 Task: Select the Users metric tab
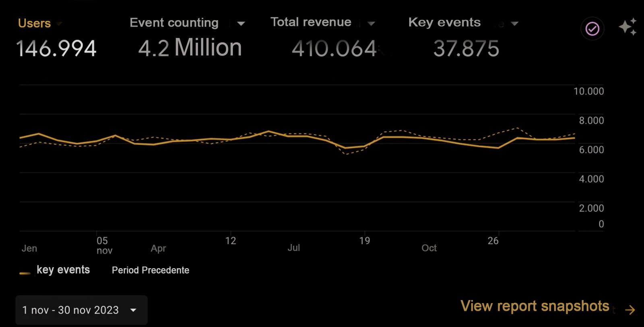(34, 23)
